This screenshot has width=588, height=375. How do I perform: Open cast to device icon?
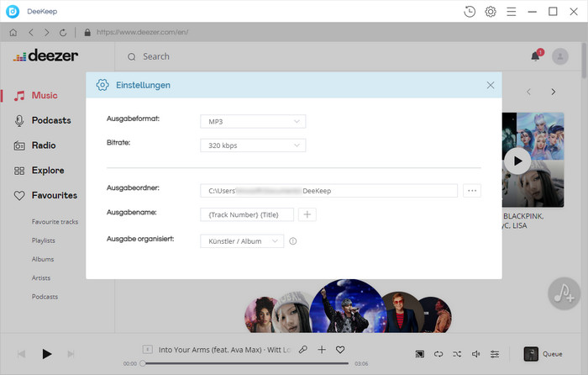[x=420, y=354]
